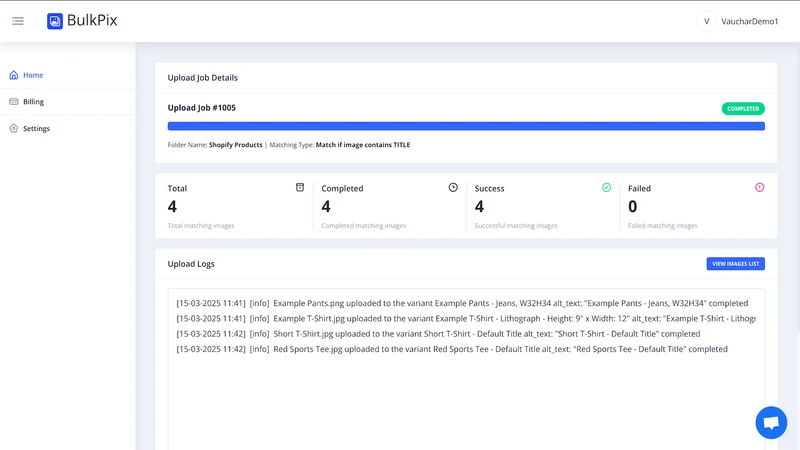800x450 pixels.
Task: Click the Settings gear icon
Action: click(x=14, y=129)
